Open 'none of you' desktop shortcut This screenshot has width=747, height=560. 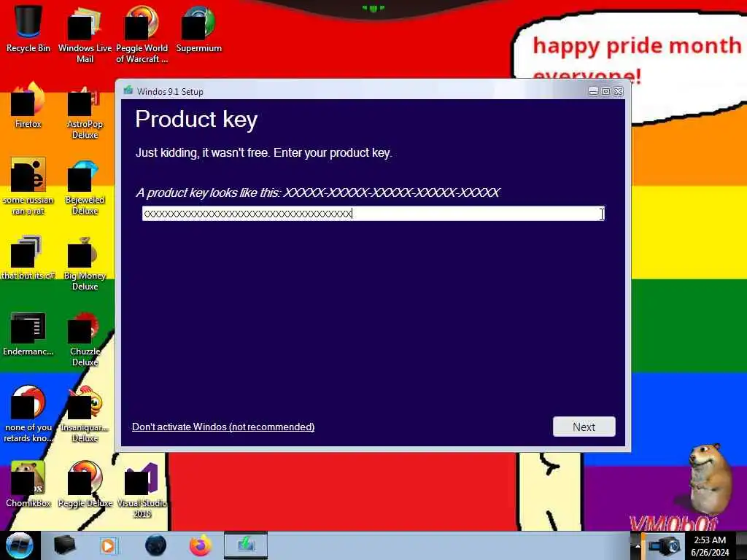[28, 413]
